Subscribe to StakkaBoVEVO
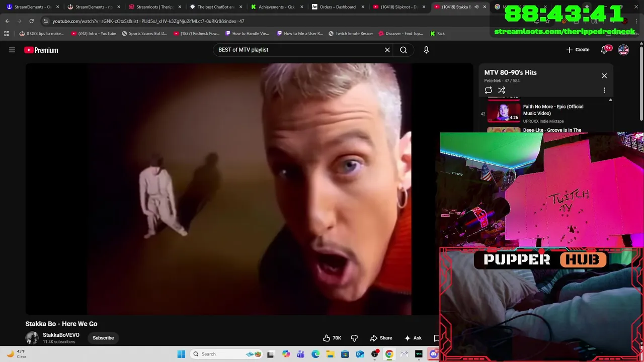644x362 pixels. coord(103,338)
